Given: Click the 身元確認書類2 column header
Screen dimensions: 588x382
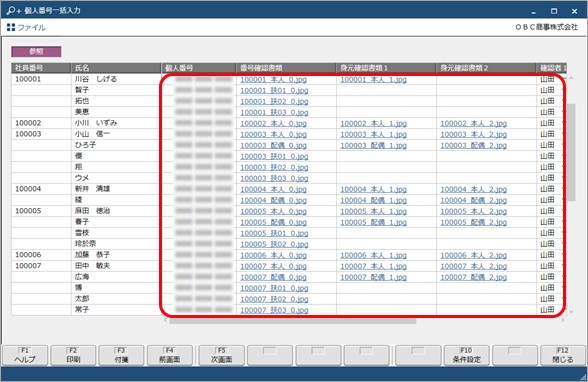Looking at the screenshot, I should pyautogui.click(x=486, y=68).
